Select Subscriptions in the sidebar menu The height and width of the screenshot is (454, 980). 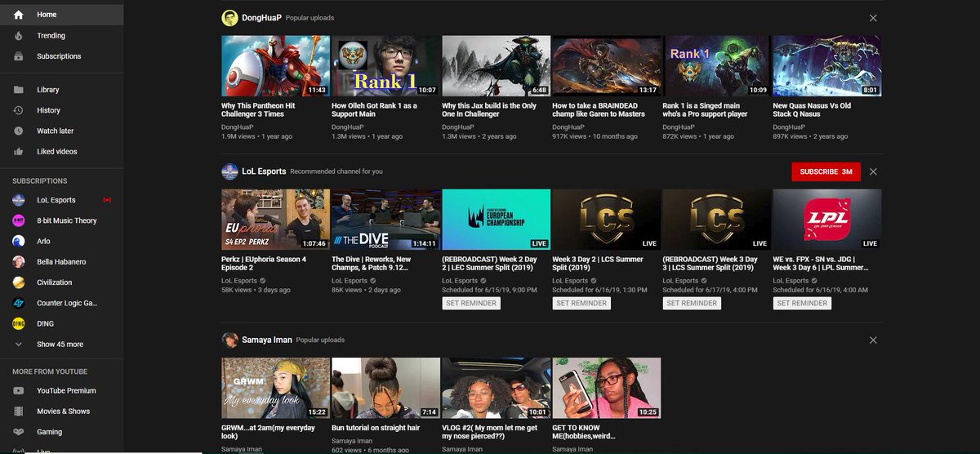61,56
